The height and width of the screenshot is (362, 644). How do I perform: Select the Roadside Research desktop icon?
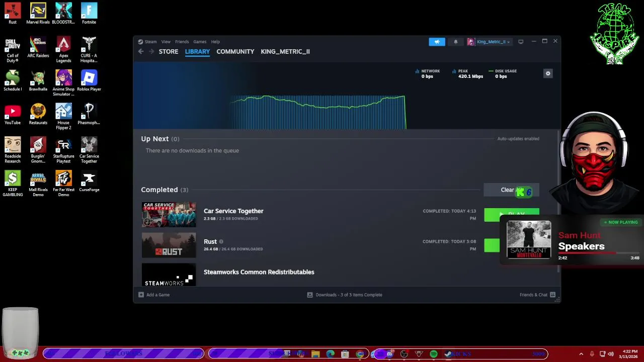[13, 150]
